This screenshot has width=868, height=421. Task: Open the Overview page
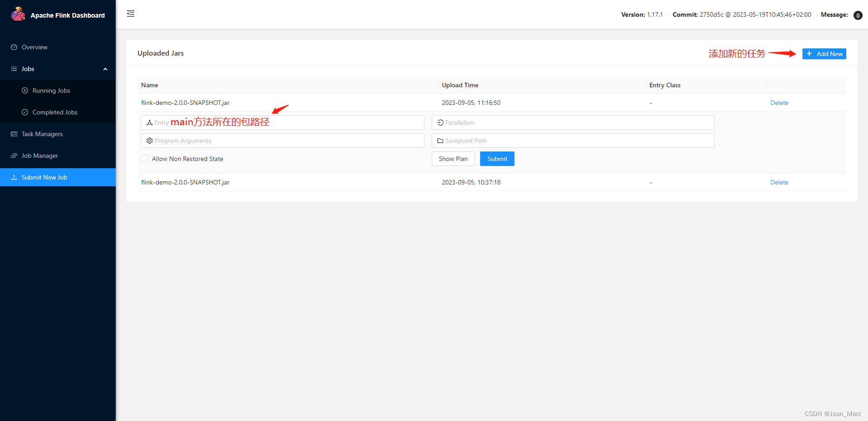58,47
